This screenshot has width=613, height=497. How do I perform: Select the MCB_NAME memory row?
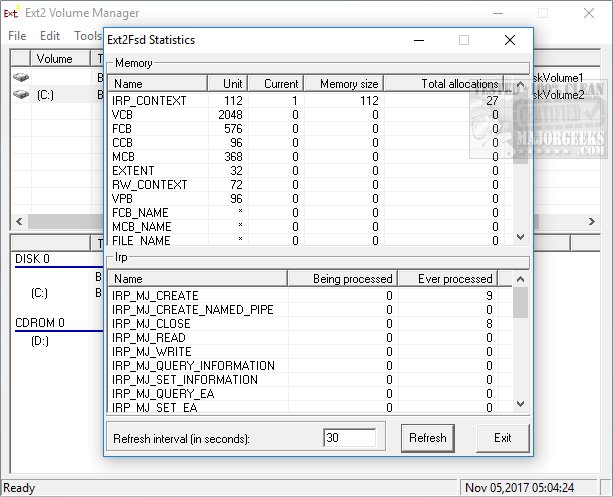coord(310,227)
